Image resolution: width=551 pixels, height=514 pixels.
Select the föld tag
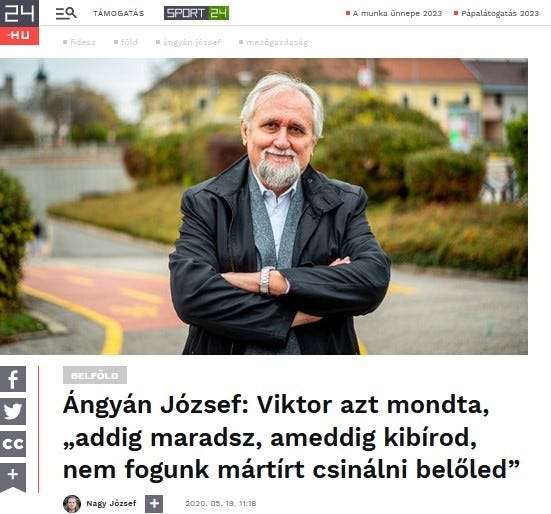pyautogui.click(x=126, y=42)
